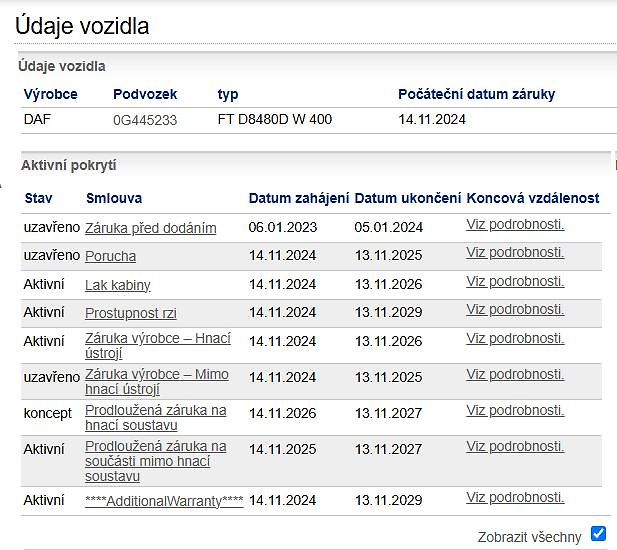Click end date 05.01.2024
The image size is (617, 550).
388,227
